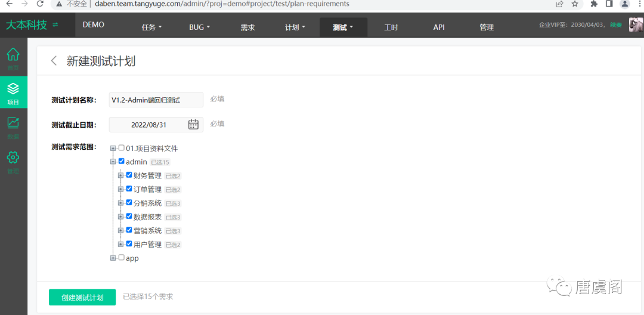Click the browser forward arrow
Viewport: 644px width, 315px height.
[24, 4]
